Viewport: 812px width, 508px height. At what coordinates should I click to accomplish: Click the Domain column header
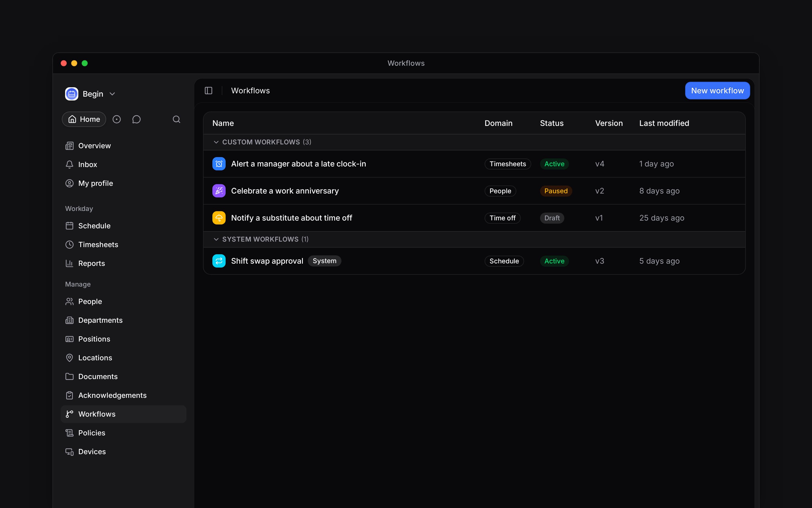(x=498, y=123)
